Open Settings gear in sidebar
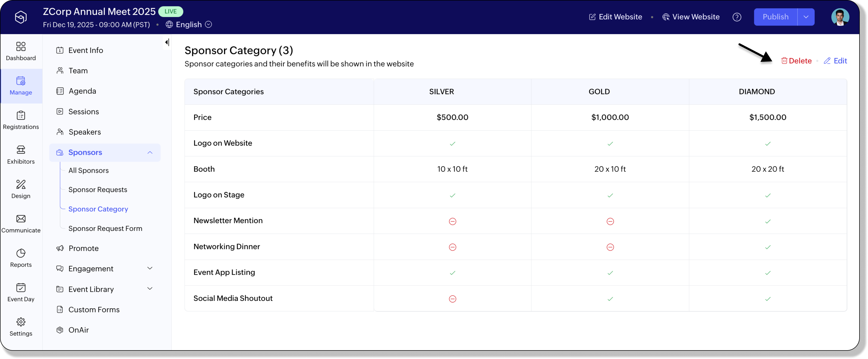The image size is (868, 359). (x=21, y=322)
